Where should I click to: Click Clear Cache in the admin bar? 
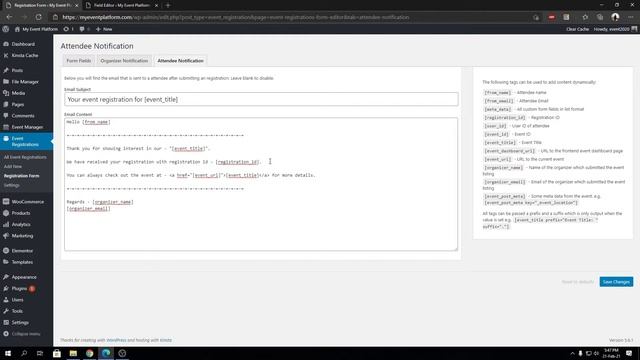coord(578,29)
